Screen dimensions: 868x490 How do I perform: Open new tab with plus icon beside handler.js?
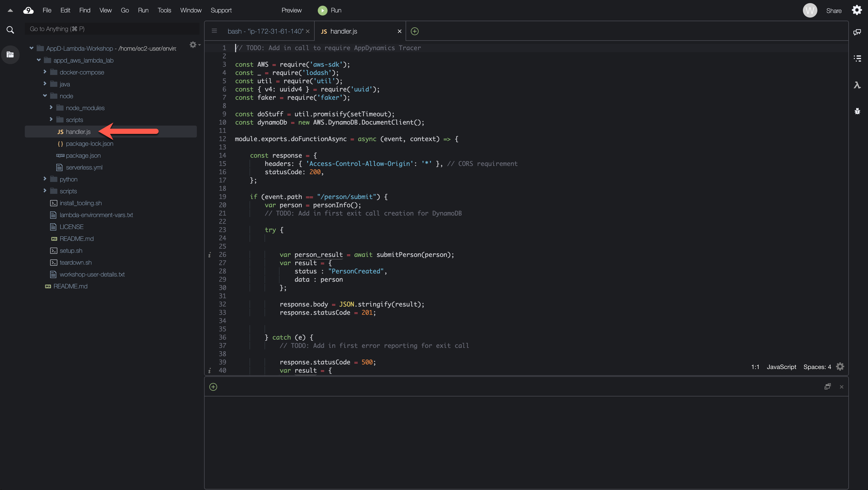414,31
